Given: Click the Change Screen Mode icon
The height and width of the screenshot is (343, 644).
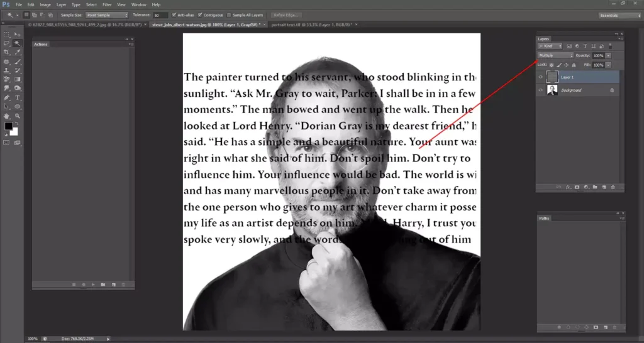Looking at the screenshot, I should (x=17, y=143).
